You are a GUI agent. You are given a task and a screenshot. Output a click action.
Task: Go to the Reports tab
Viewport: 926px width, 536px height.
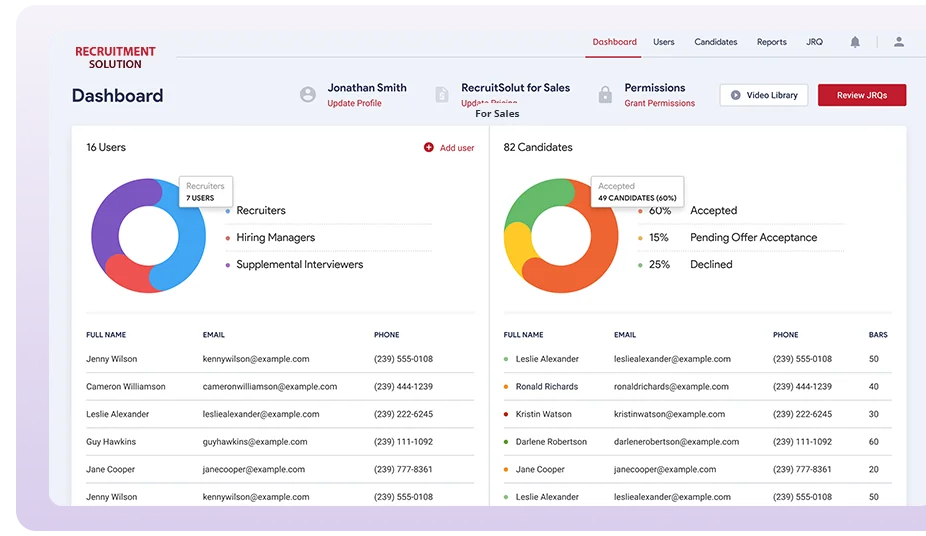coord(771,42)
